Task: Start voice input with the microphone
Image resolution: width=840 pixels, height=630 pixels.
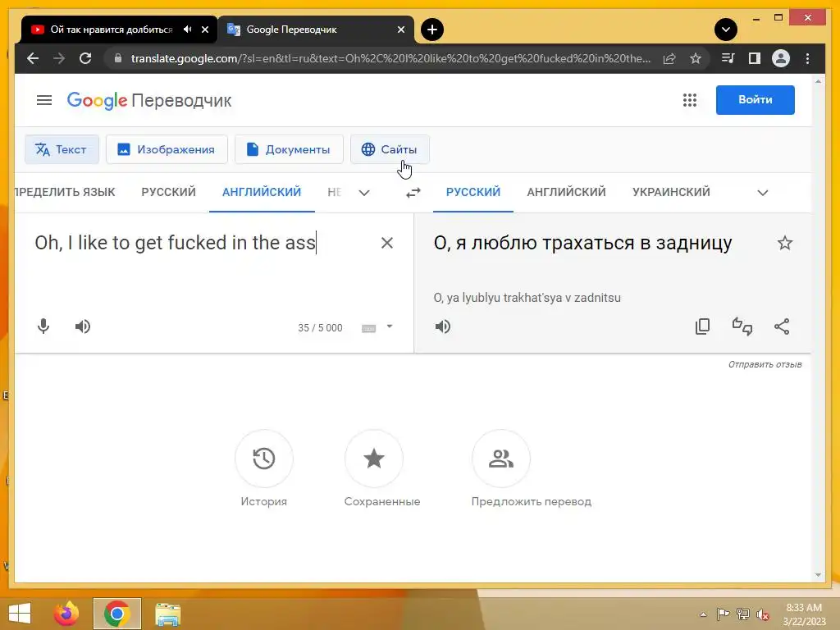Action: coord(43,326)
